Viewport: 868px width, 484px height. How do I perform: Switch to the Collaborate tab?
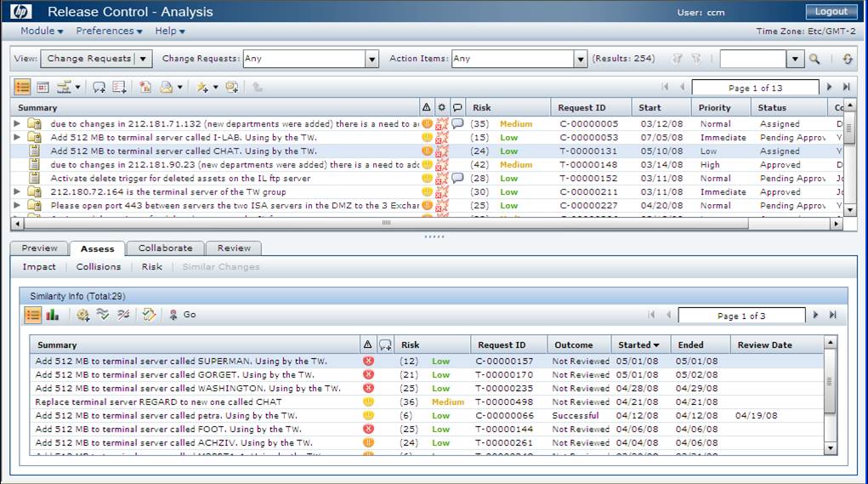tap(166, 248)
